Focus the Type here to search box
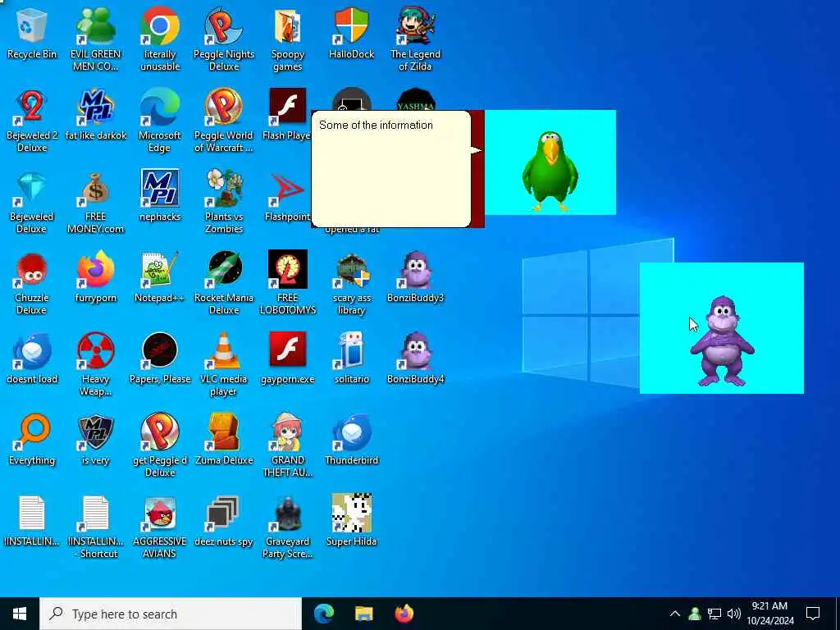Viewport: 840px width, 630px height. tap(171, 614)
